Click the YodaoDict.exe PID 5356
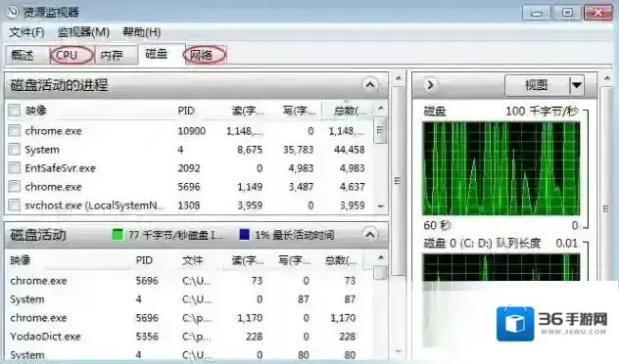This screenshot has width=619, height=364. coord(147,337)
